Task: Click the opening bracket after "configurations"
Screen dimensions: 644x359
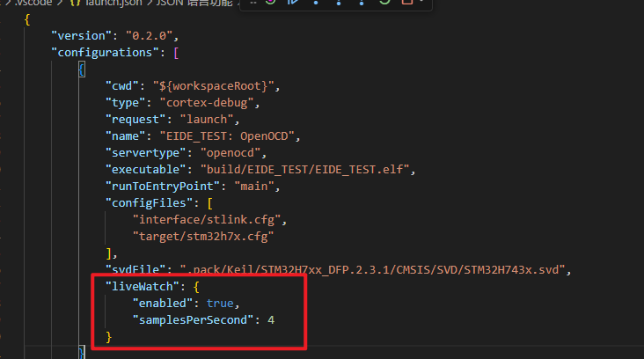Action: (176, 53)
